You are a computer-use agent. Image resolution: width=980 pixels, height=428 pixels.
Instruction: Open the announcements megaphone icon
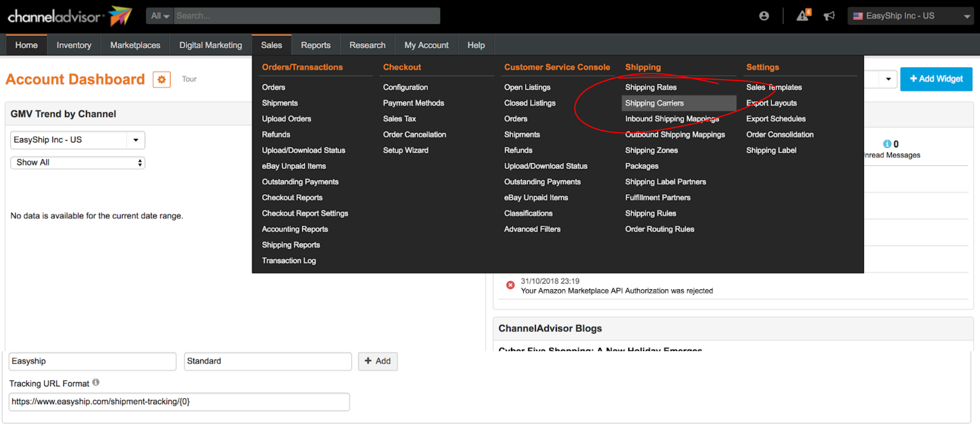pyautogui.click(x=829, y=16)
